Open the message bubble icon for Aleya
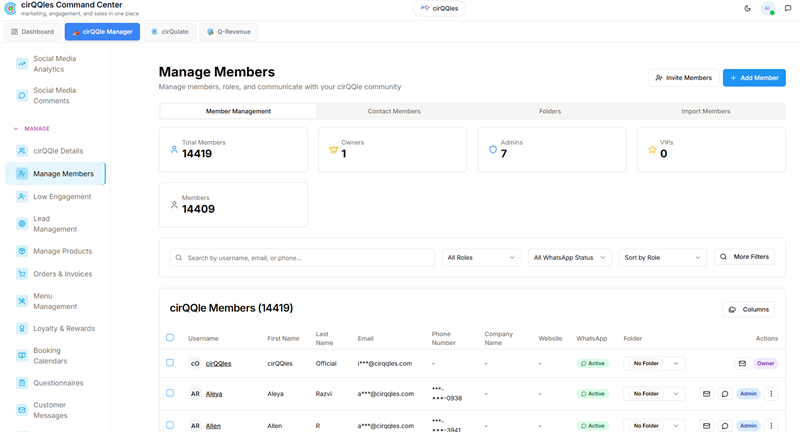Viewport: 800px width, 432px height. coord(724,394)
